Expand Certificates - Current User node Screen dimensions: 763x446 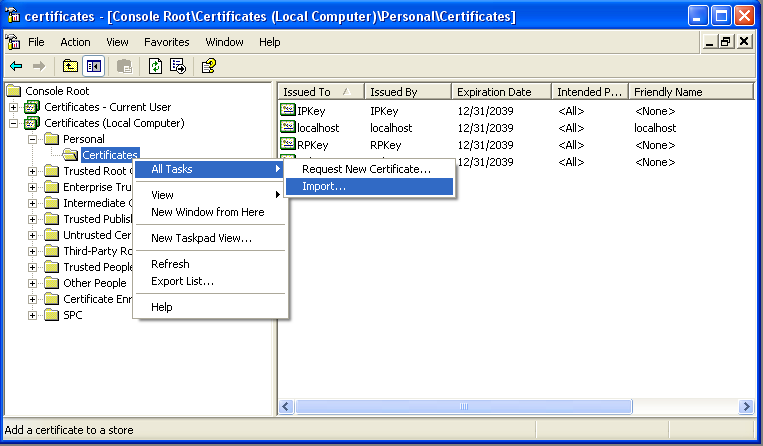(x=14, y=107)
